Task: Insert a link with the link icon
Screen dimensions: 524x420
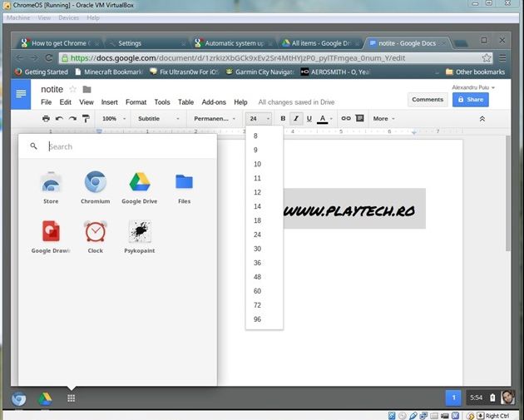Action: click(346, 118)
